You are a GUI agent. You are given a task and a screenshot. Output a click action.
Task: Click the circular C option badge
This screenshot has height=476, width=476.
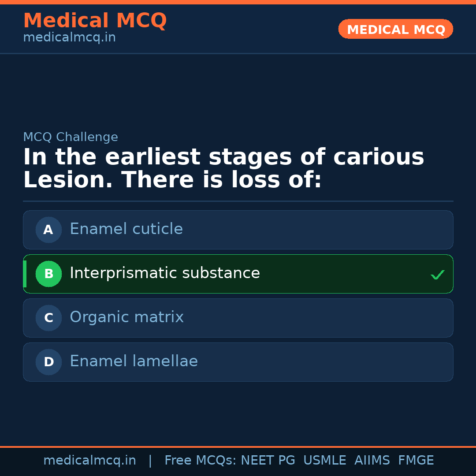pyautogui.click(x=48, y=318)
